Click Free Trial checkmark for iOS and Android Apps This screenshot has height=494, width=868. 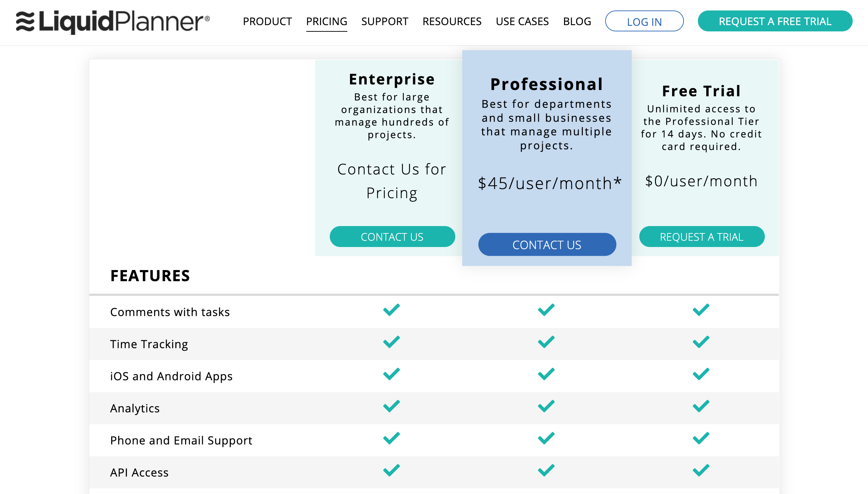coord(701,374)
